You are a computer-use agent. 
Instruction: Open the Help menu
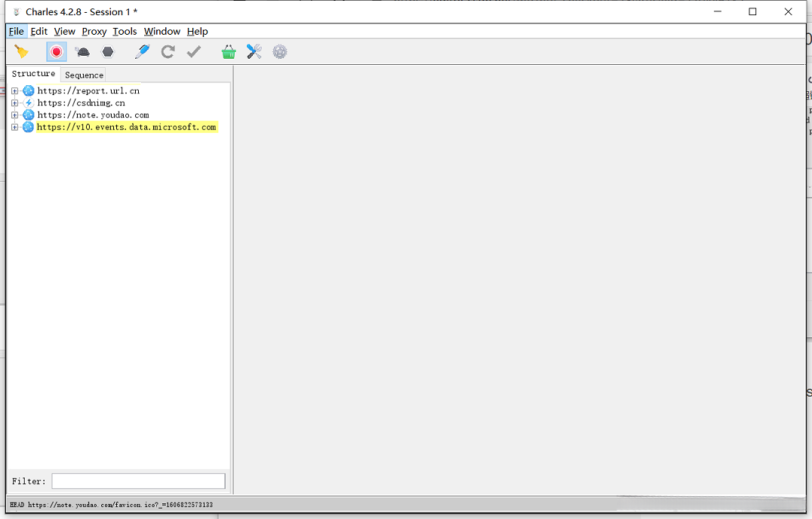click(x=197, y=32)
